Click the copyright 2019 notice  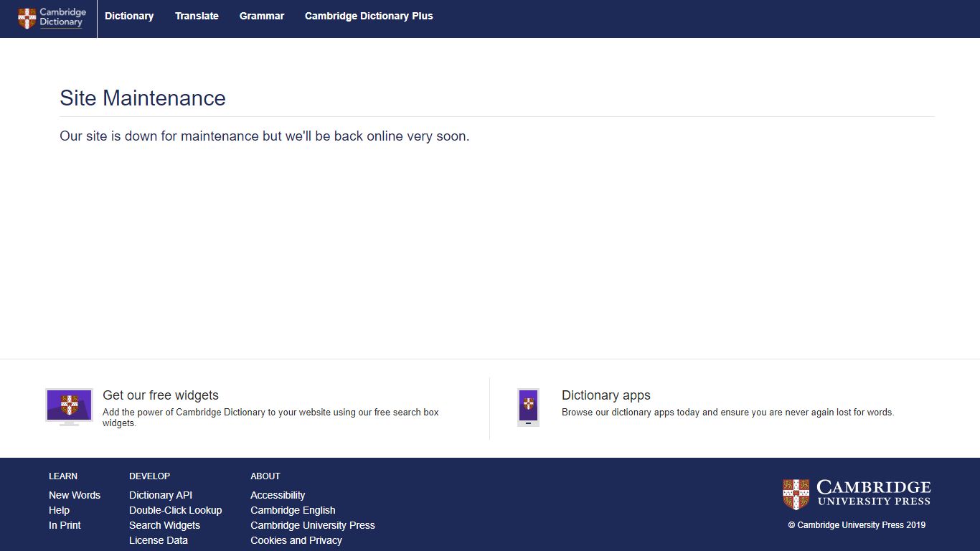pos(857,525)
